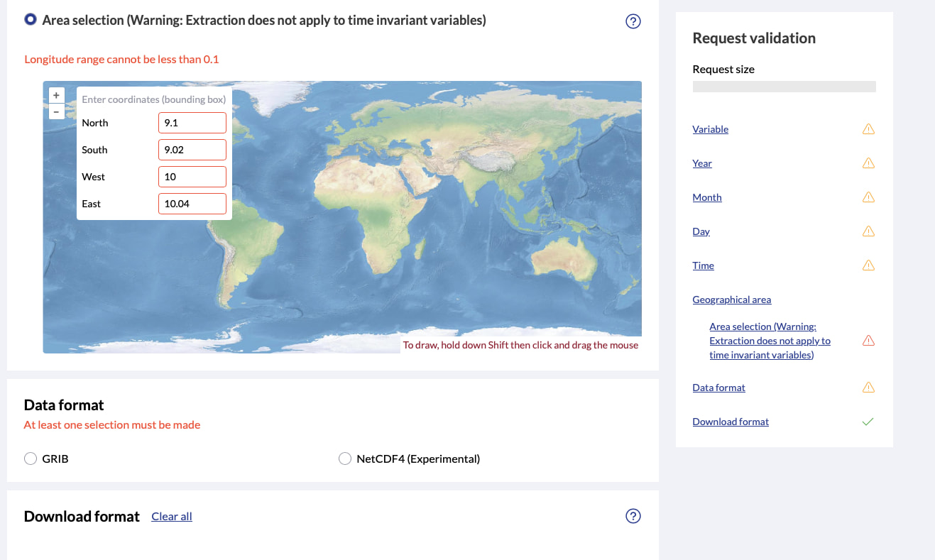
Task: Jump to Time section link
Action: coord(704,265)
